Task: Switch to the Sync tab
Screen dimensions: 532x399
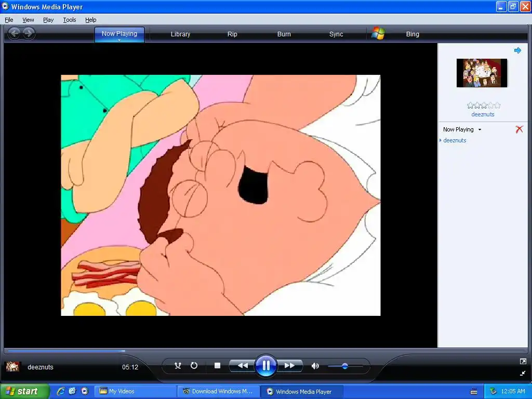Action: coord(336,34)
